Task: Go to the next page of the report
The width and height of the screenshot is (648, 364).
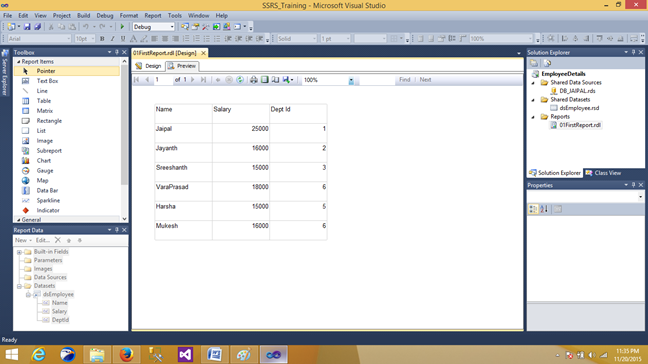Action: (x=193, y=80)
